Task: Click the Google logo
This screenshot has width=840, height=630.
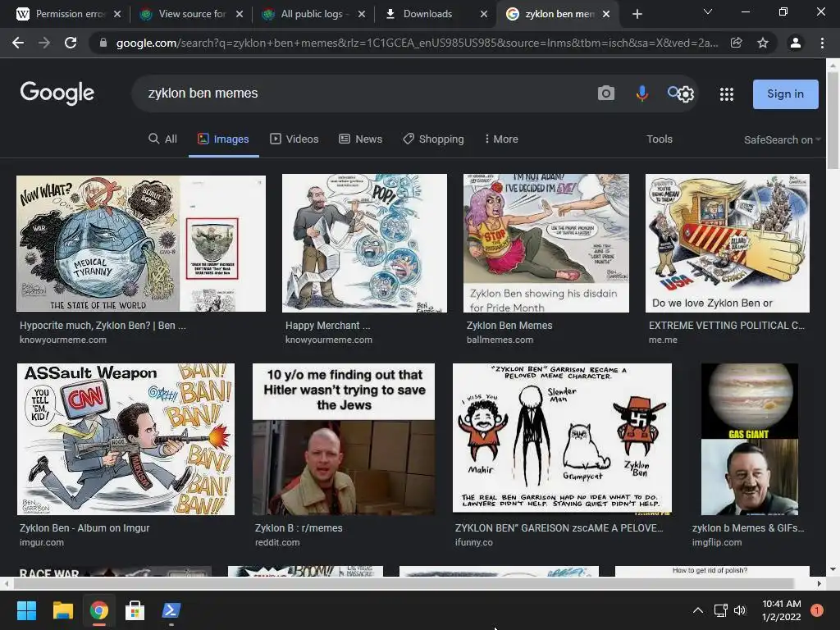Action: (57, 94)
